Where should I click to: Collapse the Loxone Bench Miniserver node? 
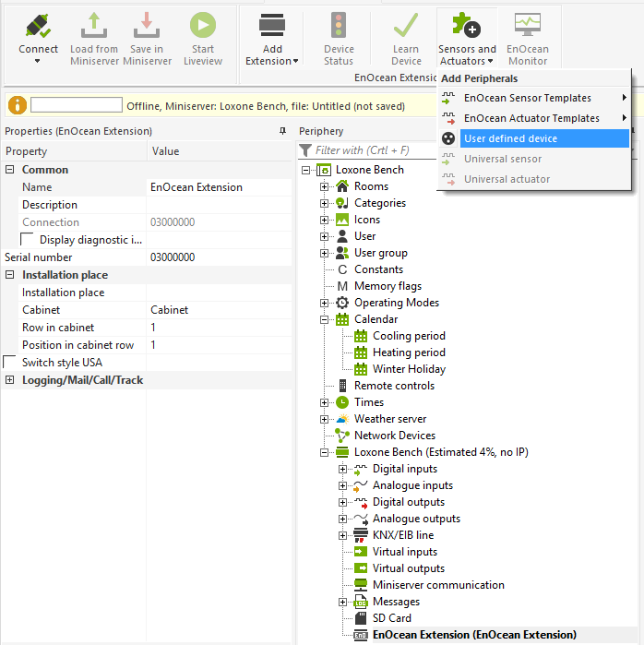pos(324,452)
